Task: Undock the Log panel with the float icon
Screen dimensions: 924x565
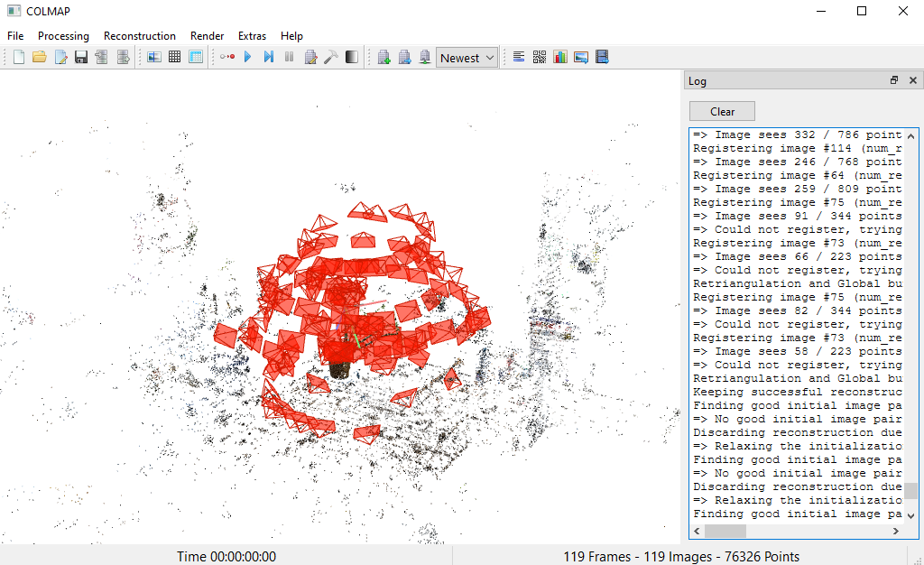Action: coord(893,80)
